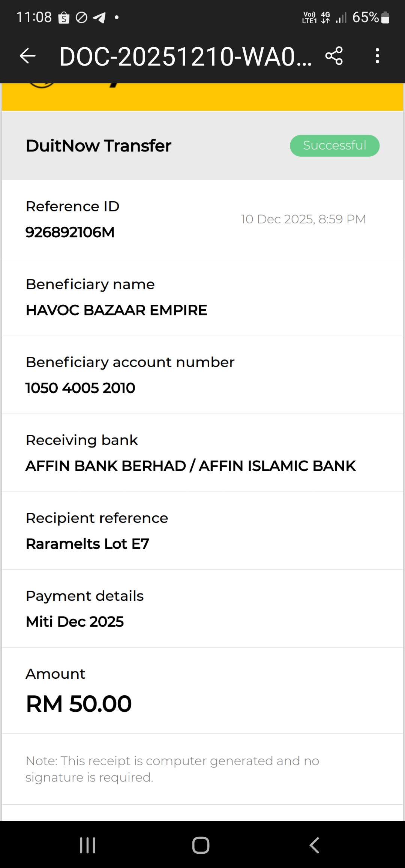Select the beneficiary name HAVOC BAZAAR EMPIRE
Image resolution: width=405 pixels, height=868 pixels.
(x=116, y=310)
